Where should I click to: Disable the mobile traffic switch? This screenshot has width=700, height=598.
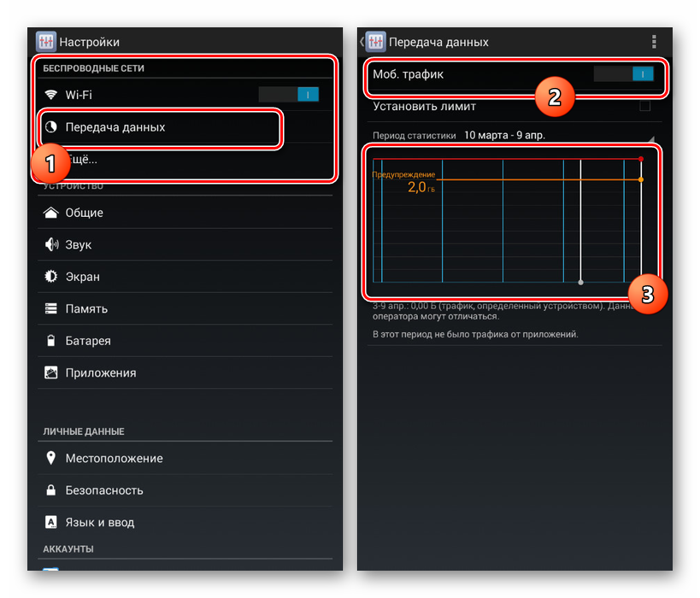pos(624,74)
